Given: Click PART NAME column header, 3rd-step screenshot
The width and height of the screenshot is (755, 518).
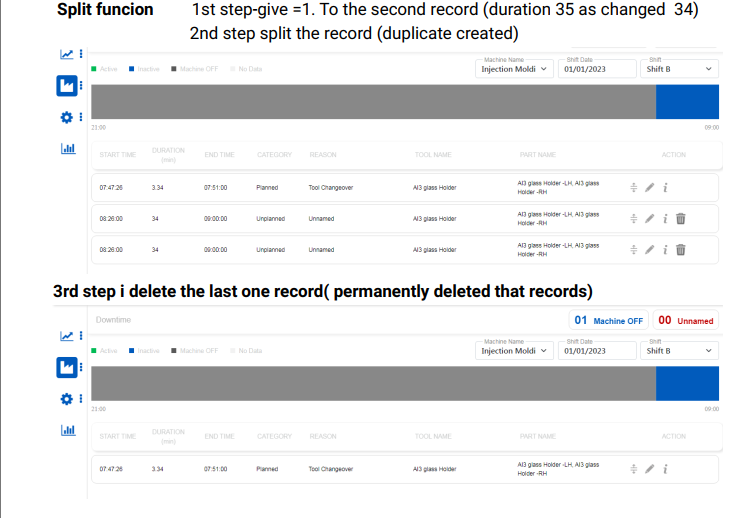Looking at the screenshot, I should tap(538, 436).
